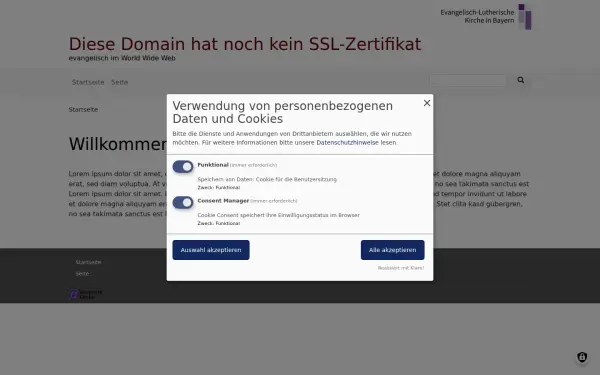The height and width of the screenshot is (375, 600).
Task: Open the Datenschutzhinweise link
Action: click(347, 142)
